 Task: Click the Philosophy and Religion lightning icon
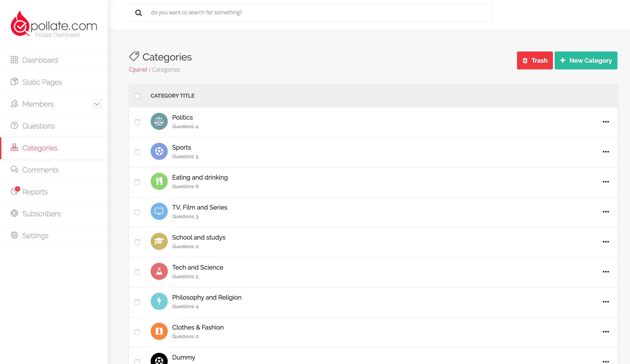pos(159,301)
